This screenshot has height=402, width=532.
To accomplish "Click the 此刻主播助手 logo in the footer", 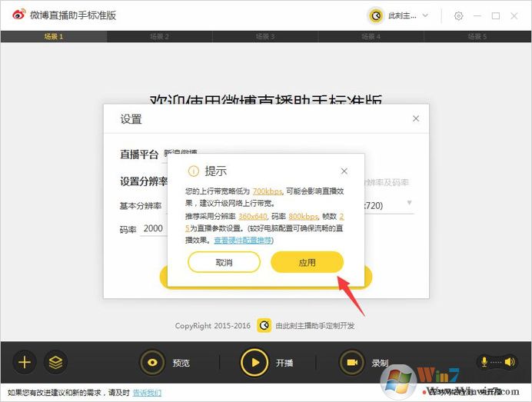I will 264,326.
